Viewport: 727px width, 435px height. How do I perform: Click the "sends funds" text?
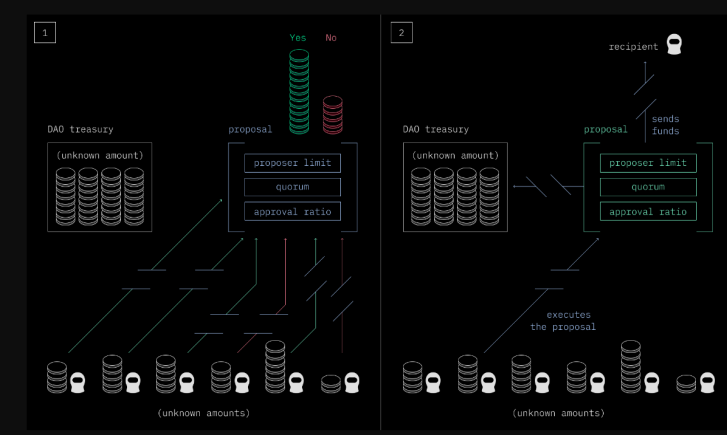point(665,125)
